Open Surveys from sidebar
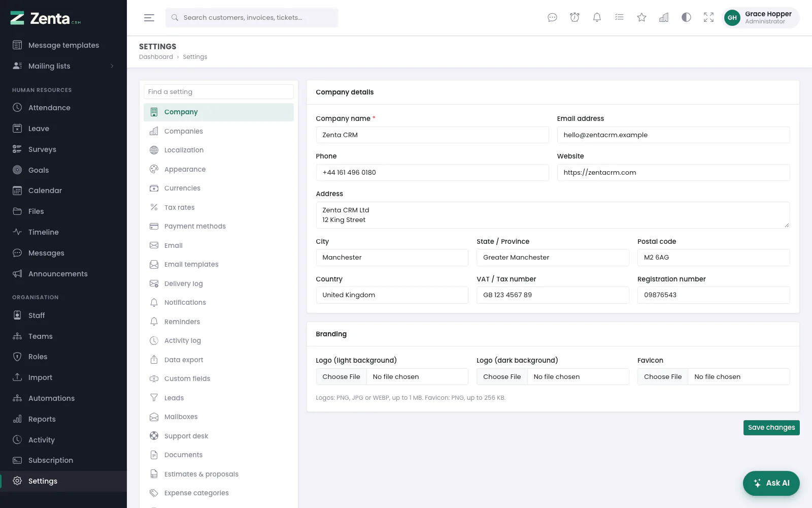The height and width of the screenshot is (508, 812). point(63,149)
